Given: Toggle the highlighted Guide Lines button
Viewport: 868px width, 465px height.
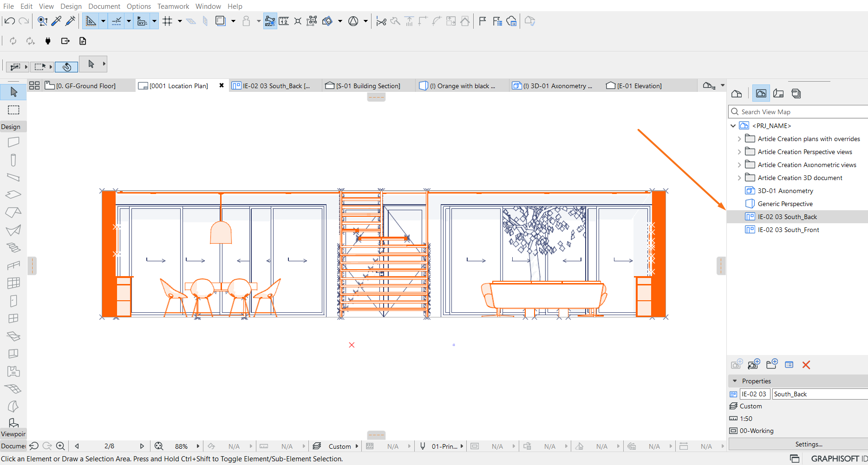Looking at the screenshot, I should (x=91, y=21).
